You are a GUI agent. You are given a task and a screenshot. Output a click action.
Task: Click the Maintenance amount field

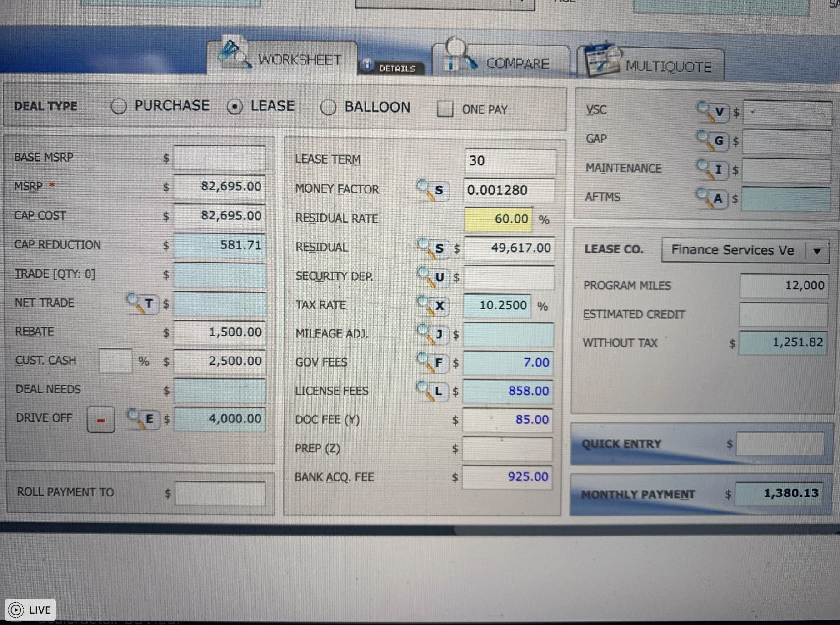(x=787, y=171)
